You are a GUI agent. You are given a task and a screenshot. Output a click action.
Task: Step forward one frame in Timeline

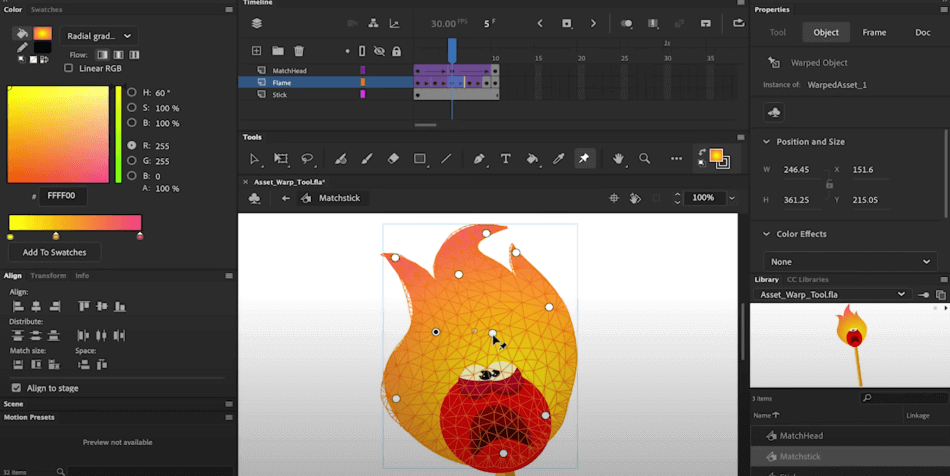click(593, 24)
